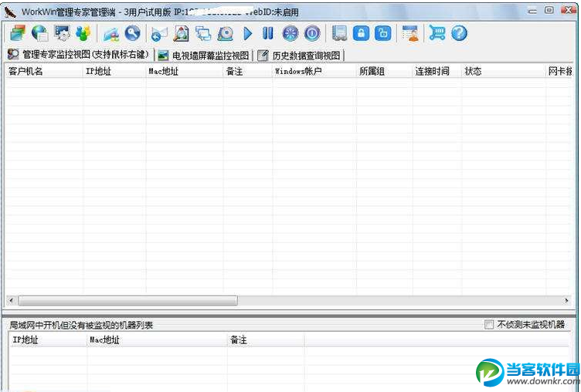
Task: Switch to 历史数据查询视图 tab
Action: tap(300, 56)
